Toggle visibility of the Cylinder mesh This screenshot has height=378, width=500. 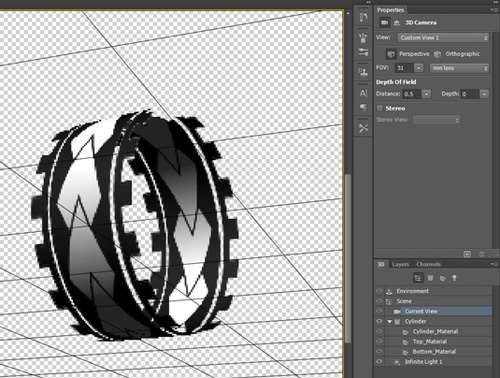[x=379, y=321]
